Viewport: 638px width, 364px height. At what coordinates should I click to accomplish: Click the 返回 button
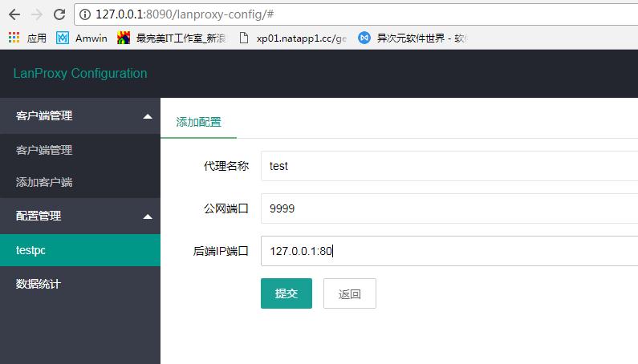coord(350,293)
